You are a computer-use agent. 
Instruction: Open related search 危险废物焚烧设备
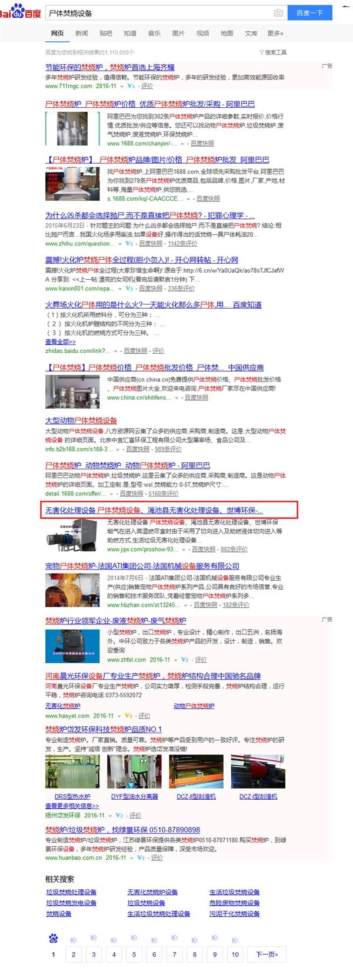(x=235, y=903)
